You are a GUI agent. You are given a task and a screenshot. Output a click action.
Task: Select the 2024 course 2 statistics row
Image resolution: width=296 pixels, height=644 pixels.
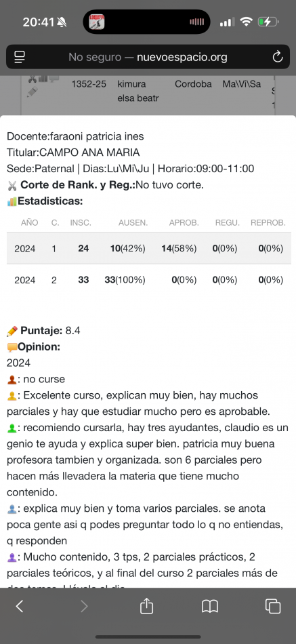pos(148,280)
